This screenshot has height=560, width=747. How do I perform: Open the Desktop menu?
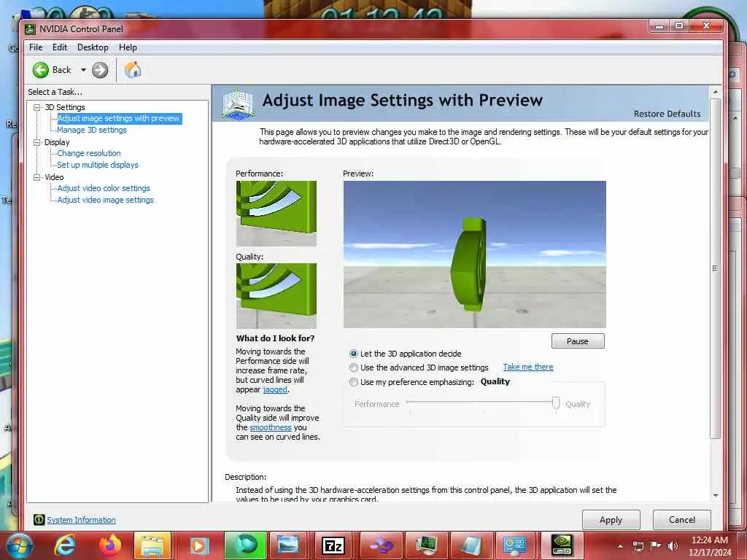click(93, 47)
